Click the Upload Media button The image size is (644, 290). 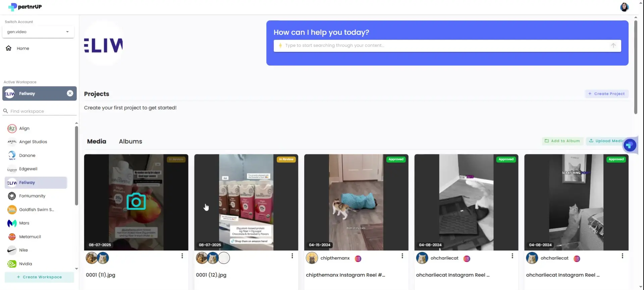[x=606, y=141]
